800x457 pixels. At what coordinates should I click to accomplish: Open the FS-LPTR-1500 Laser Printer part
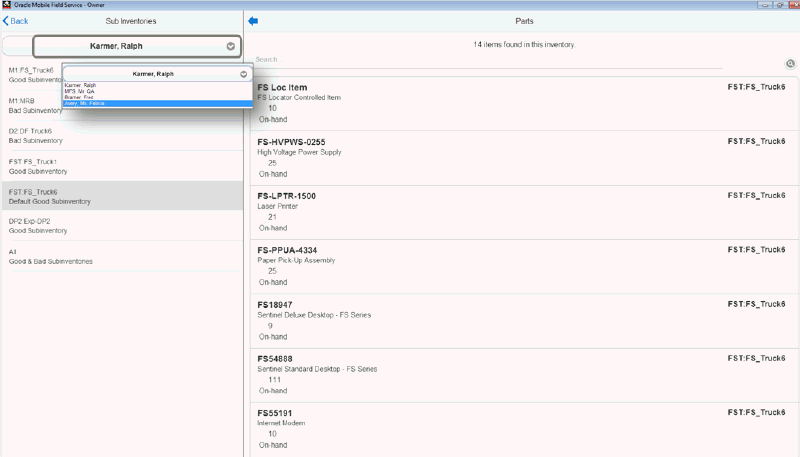(x=524, y=212)
